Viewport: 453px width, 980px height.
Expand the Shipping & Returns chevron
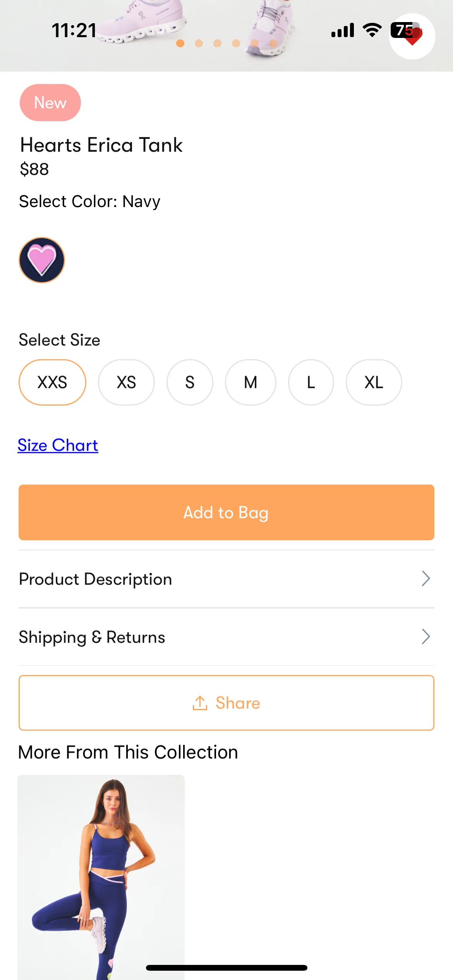click(426, 637)
